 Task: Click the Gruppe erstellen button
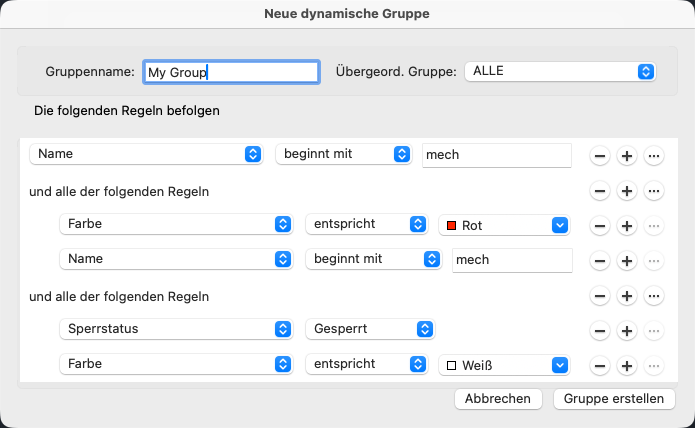click(x=613, y=398)
